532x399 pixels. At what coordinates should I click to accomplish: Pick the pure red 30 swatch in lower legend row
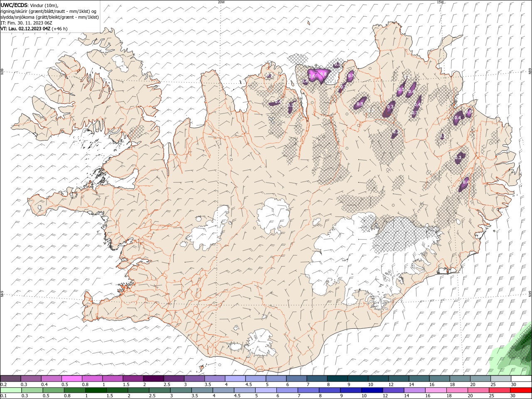(520, 390)
